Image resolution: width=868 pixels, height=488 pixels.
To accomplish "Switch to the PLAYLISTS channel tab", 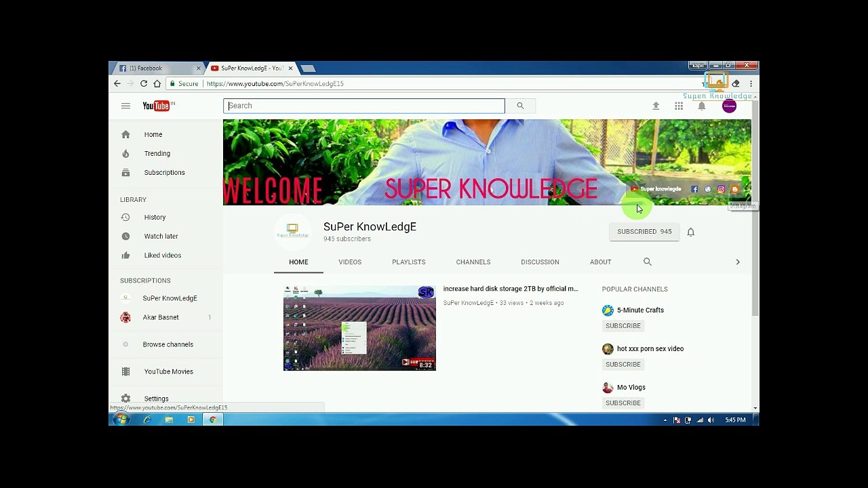I will coord(409,262).
